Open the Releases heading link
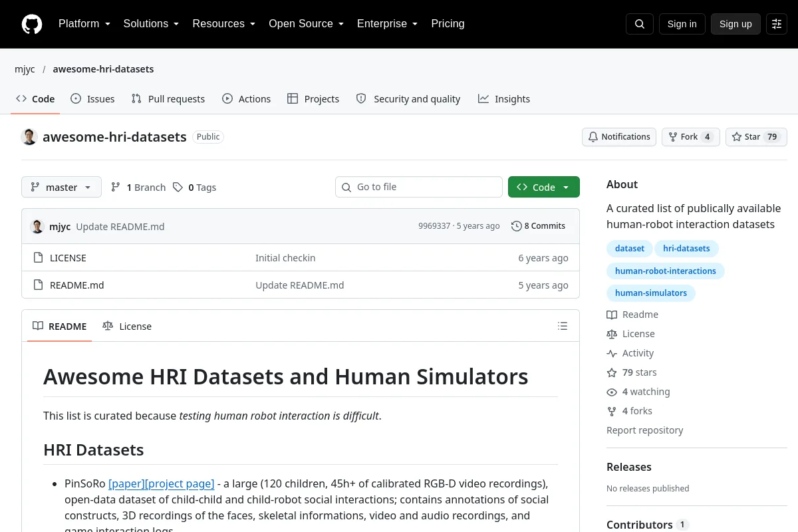This screenshot has height=532, width=798. 629,467
